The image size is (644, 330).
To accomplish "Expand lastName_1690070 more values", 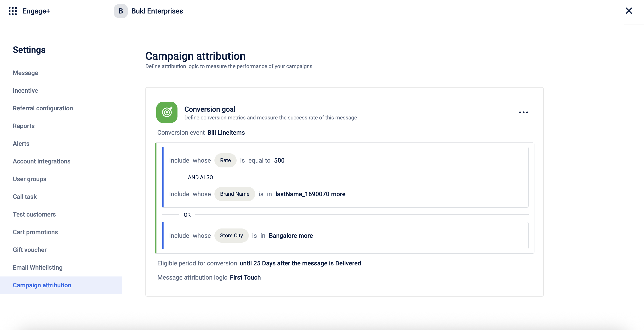I will coord(338,194).
